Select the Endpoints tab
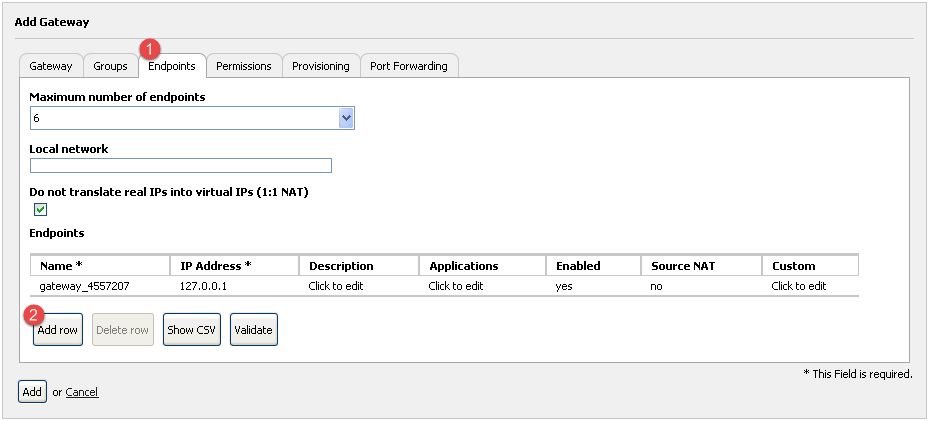This screenshot has height=421, width=930. (172, 66)
